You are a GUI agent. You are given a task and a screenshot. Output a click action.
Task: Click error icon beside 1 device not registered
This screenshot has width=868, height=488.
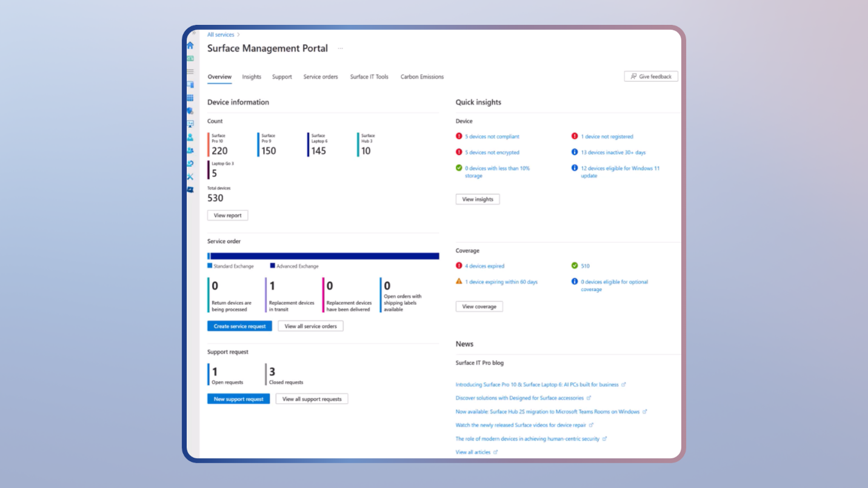coord(575,136)
